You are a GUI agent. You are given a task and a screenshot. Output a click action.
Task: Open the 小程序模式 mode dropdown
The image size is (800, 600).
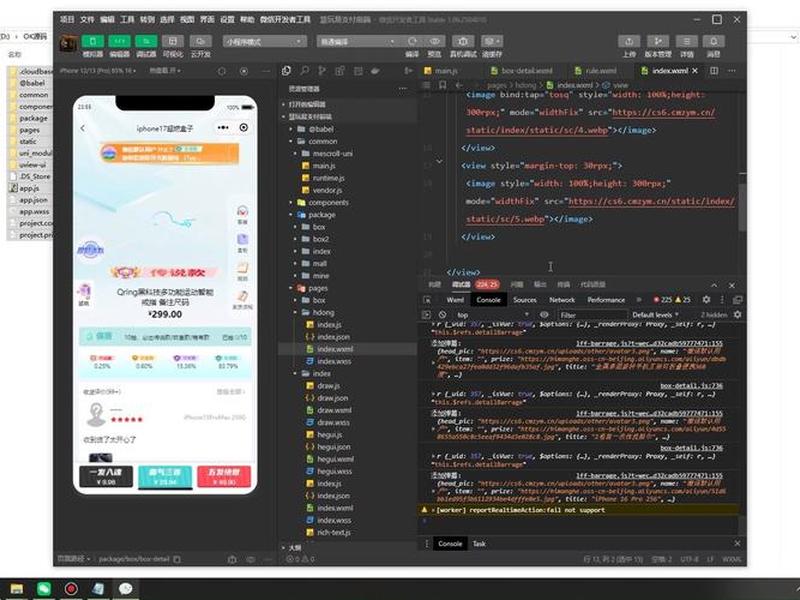coord(264,41)
